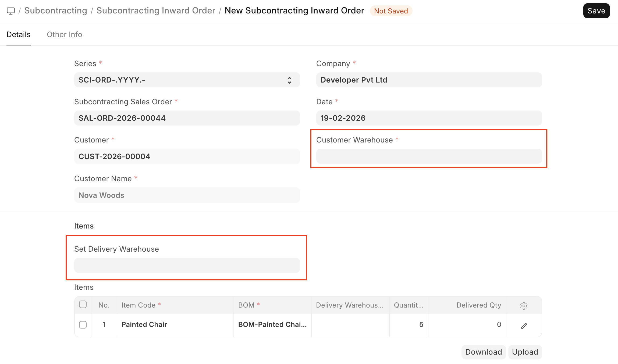Click pencil edit icon for Painted Chair row
The width and height of the screenshot is (618, 364).
click(524, 326)
